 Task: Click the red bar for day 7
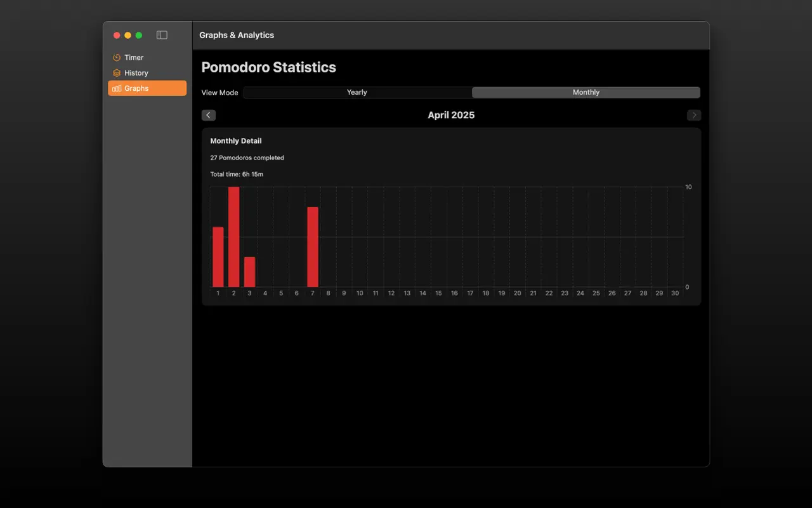(x=313, y=247)
